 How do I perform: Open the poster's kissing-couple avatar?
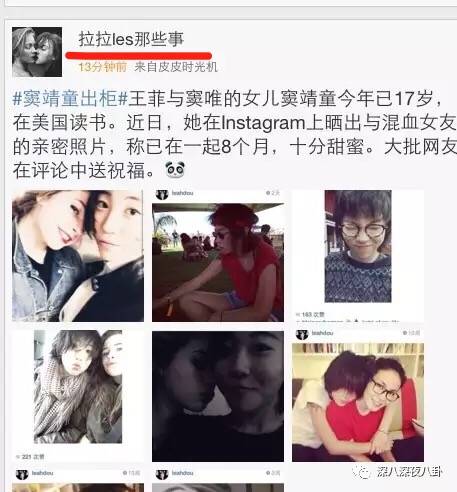click(37, 52)
